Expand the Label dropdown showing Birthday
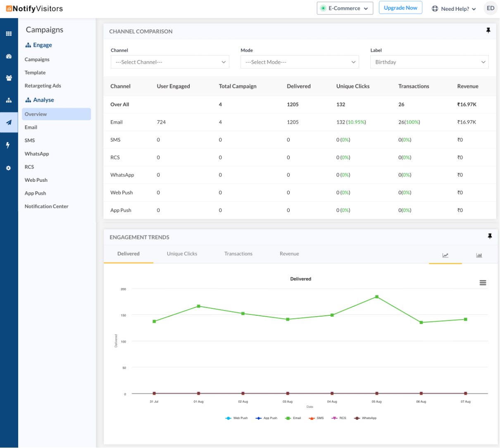500x448 pixels. [x=429, y=62]
